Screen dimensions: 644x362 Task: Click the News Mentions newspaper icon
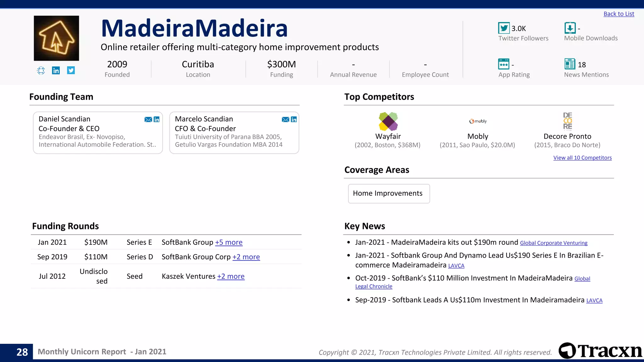[x=570, y=64]
